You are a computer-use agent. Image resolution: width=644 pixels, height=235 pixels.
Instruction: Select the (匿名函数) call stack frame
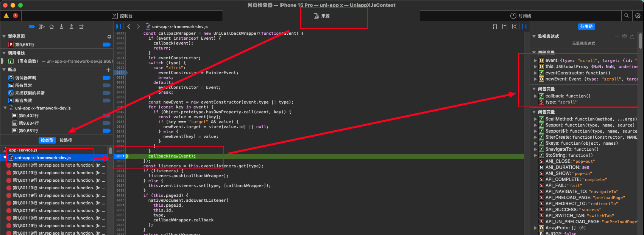pyautogui.click(x=56, y=61)
